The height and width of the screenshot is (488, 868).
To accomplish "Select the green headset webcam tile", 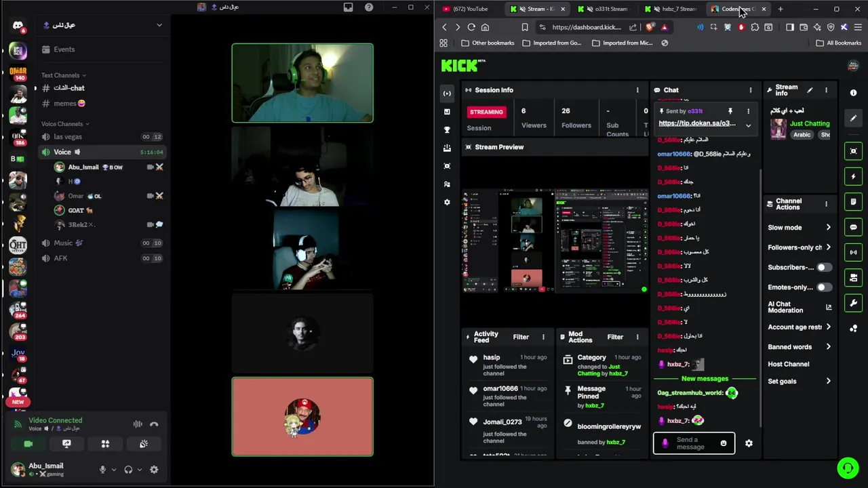I will pos(302,83).
